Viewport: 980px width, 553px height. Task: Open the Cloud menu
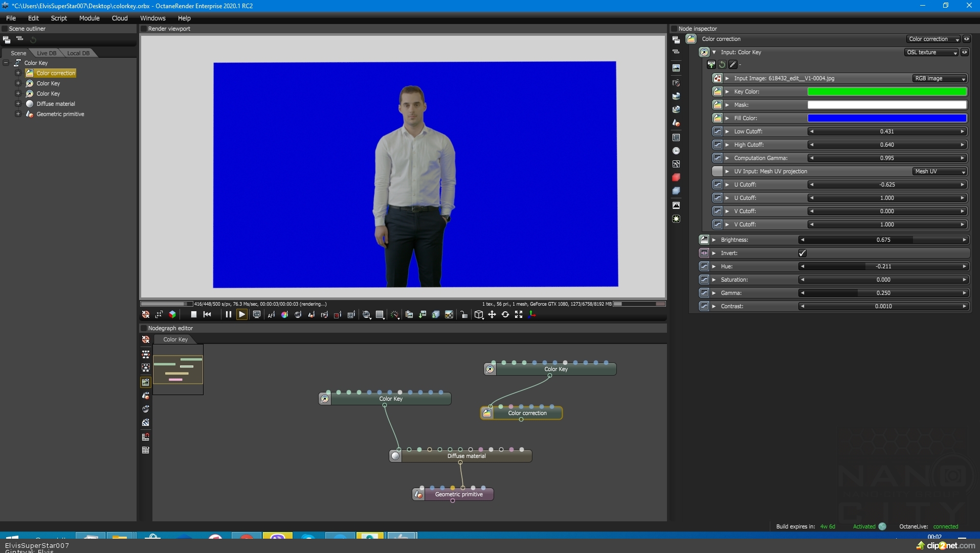click(x=120, y=18)
